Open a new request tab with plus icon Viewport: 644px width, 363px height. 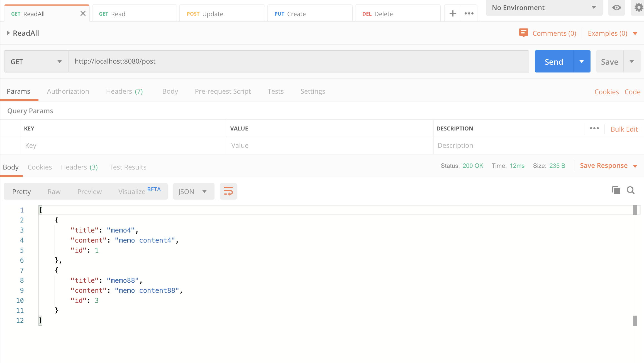pos(453,13)
